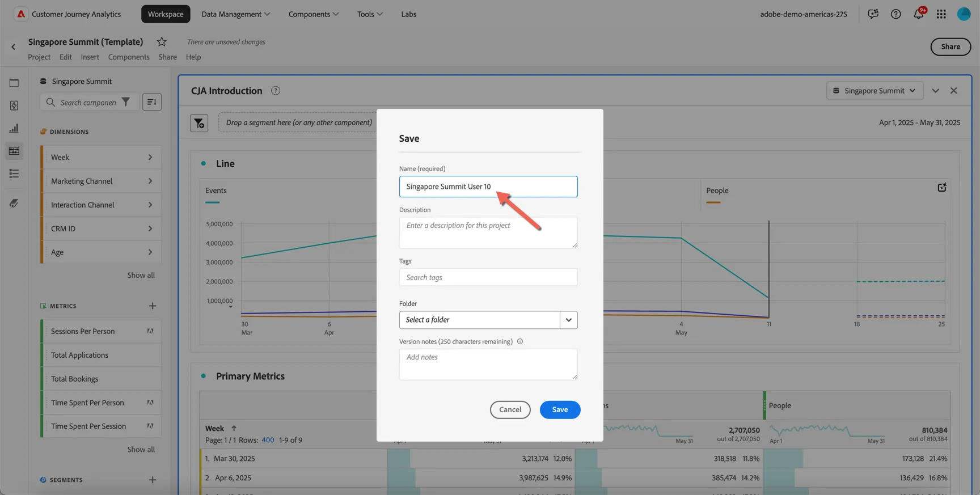Image resolution: width=980 pixels, height=495 pixels.
Task: Open the Select a folder dropdown
Action: point(488,320)
